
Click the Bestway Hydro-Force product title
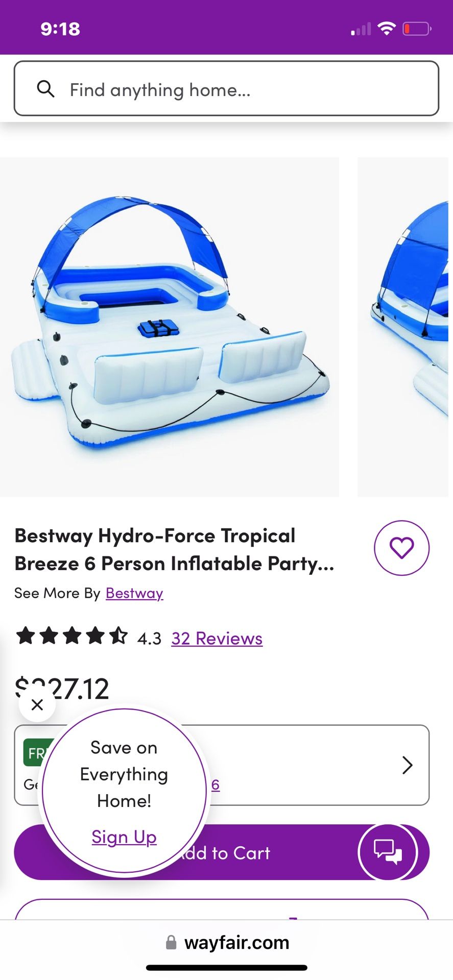pos(175,550)
